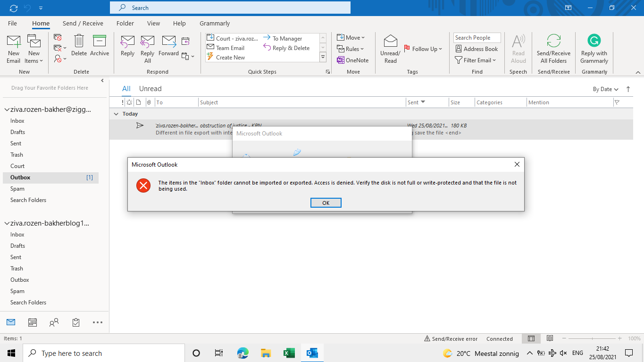Open Customize Quick Access Toolbar arrow
The width and height of the screenshot is (644, 362).
point(41,8)
